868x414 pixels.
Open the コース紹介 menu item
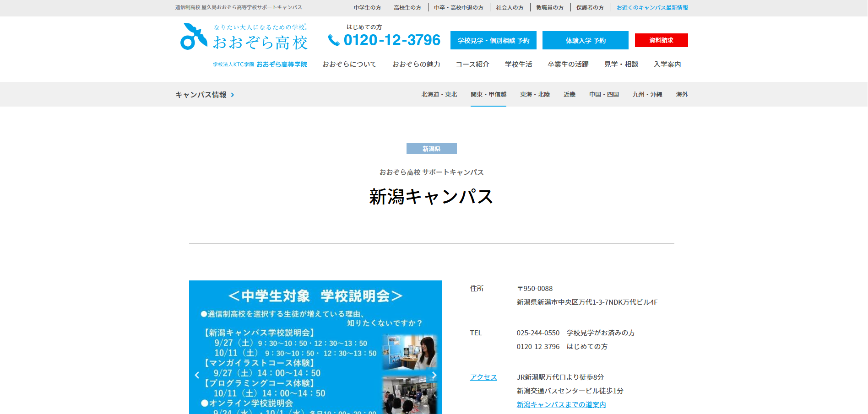(x=472, y=65)
